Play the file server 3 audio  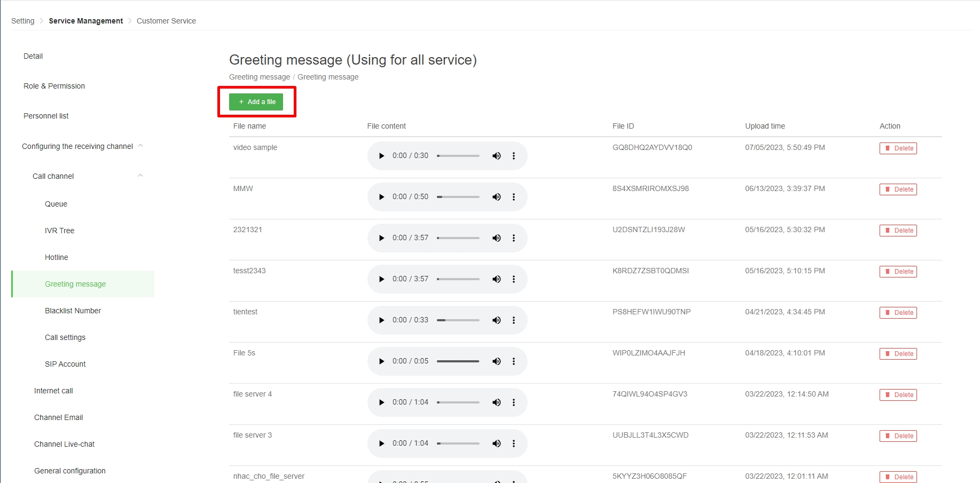pos(381,444)
